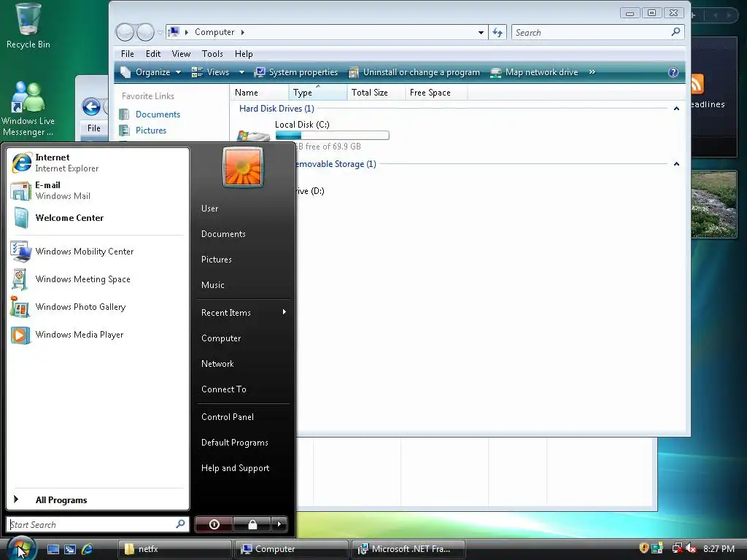Collapse the Hard Disk Drives group
Image resolution: width=747 pixels, height=560 pixels.
pos(676,109)
